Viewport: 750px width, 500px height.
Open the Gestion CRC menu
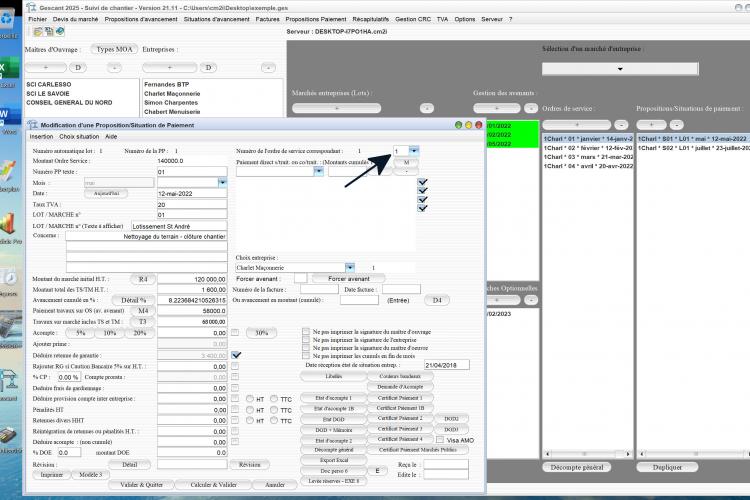coord(413,19)
